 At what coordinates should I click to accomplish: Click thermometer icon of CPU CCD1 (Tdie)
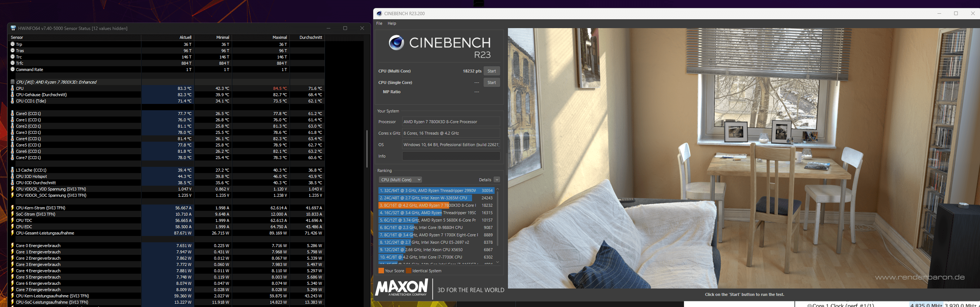pos(13,101)
